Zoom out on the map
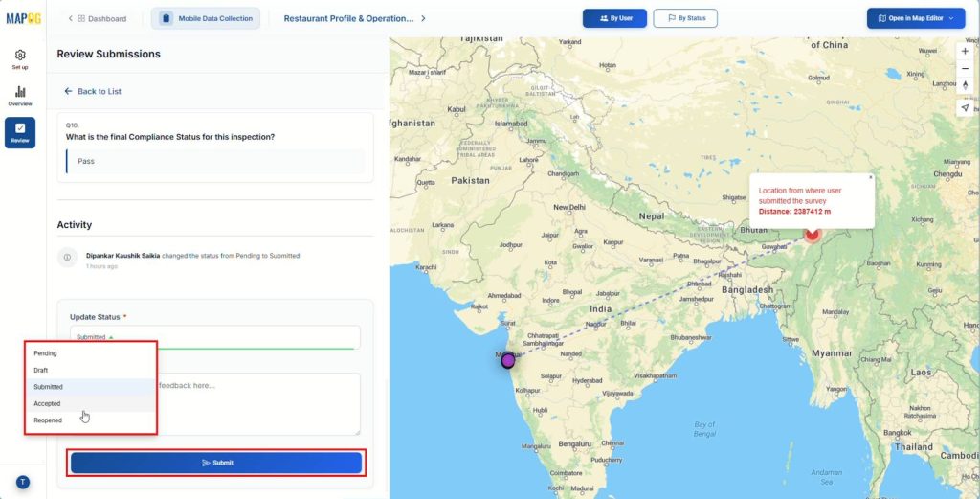 point(965,68)
